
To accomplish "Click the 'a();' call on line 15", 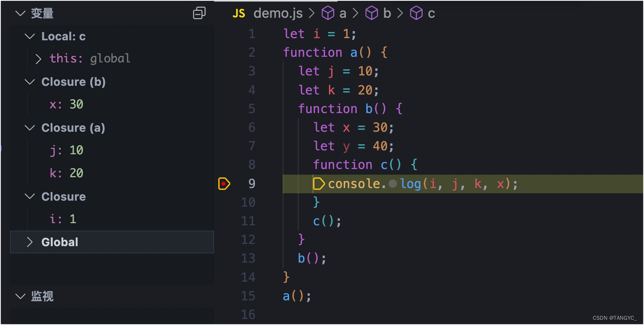I will coord(297,296).
